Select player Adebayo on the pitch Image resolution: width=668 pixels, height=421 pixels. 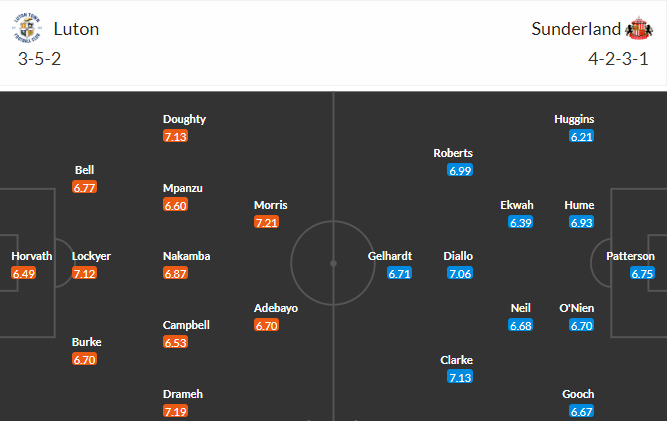[276, 308]
